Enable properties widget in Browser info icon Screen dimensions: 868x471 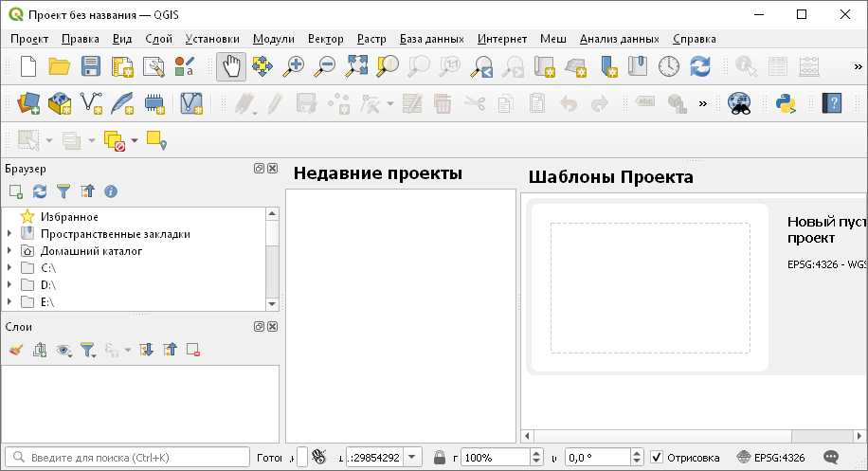pyautogui.click(x=111, y=191)
